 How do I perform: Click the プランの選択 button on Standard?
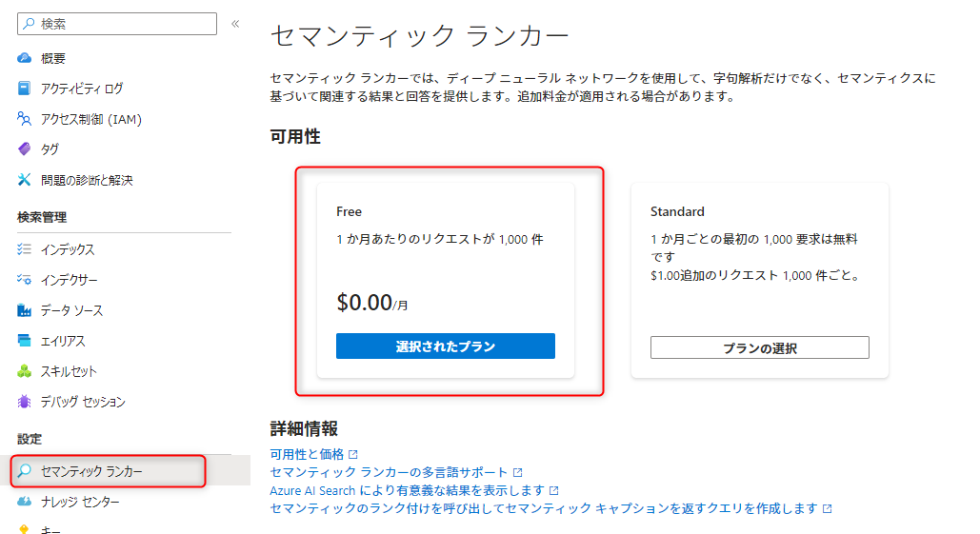tap(759, 347)
